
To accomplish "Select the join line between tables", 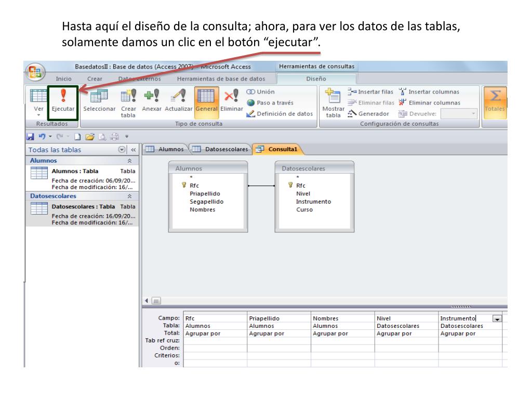I will point(261,186).
